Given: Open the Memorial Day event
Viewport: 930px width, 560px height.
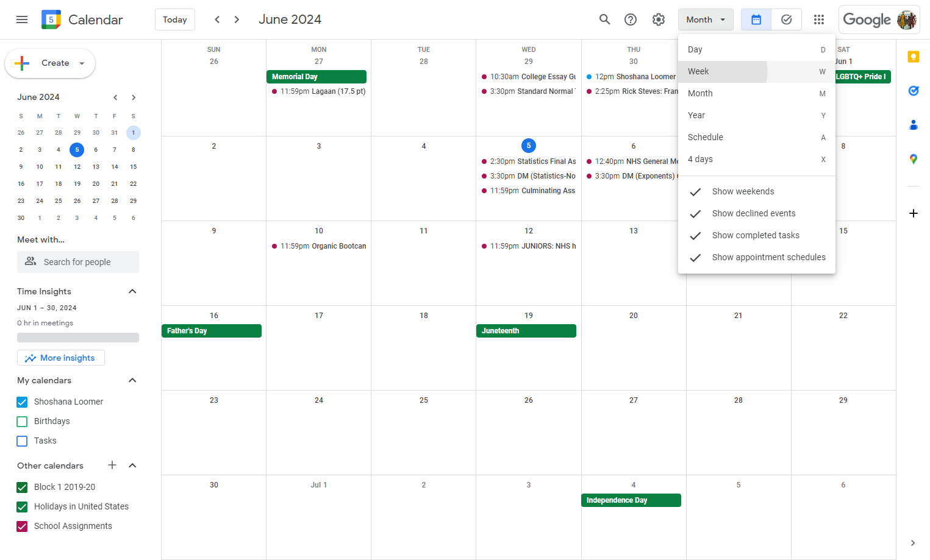Looking at the screenshot, I should 317,77.
